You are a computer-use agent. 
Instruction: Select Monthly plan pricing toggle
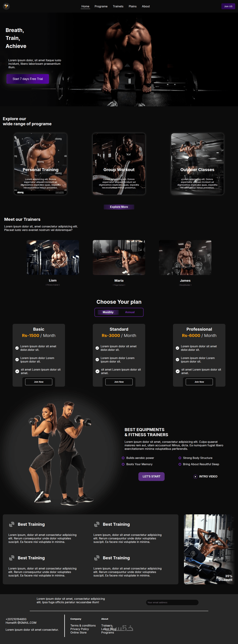(x=108, y=312)
